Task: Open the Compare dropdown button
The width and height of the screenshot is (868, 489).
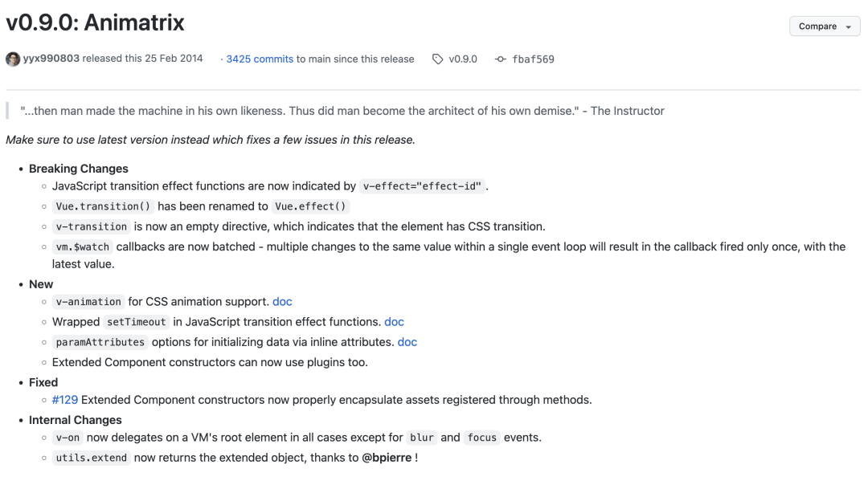Action: 825,26
